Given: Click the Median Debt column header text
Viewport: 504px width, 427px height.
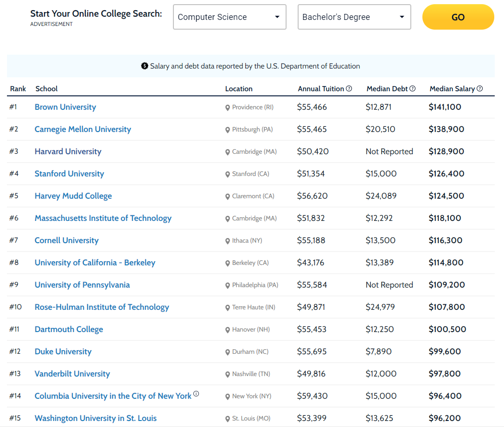Looking at the screenshot, I should coord(387,88).
